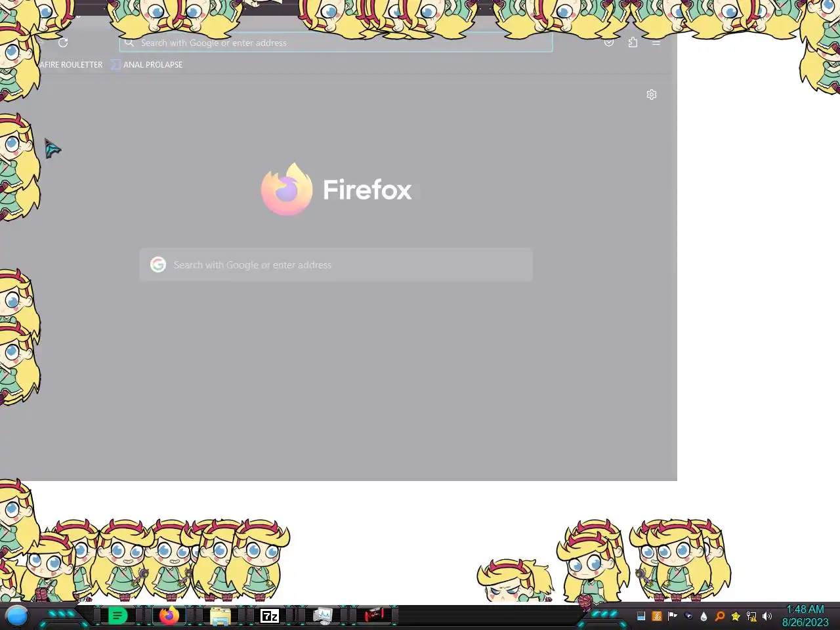Open the orange tray application icon
The height and width of the screenshot is (630, 840).
[657, 616]
